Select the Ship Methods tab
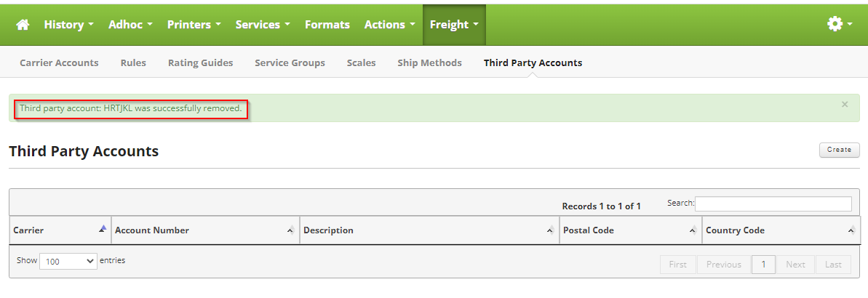868x298 pixels. coord(429,63)
